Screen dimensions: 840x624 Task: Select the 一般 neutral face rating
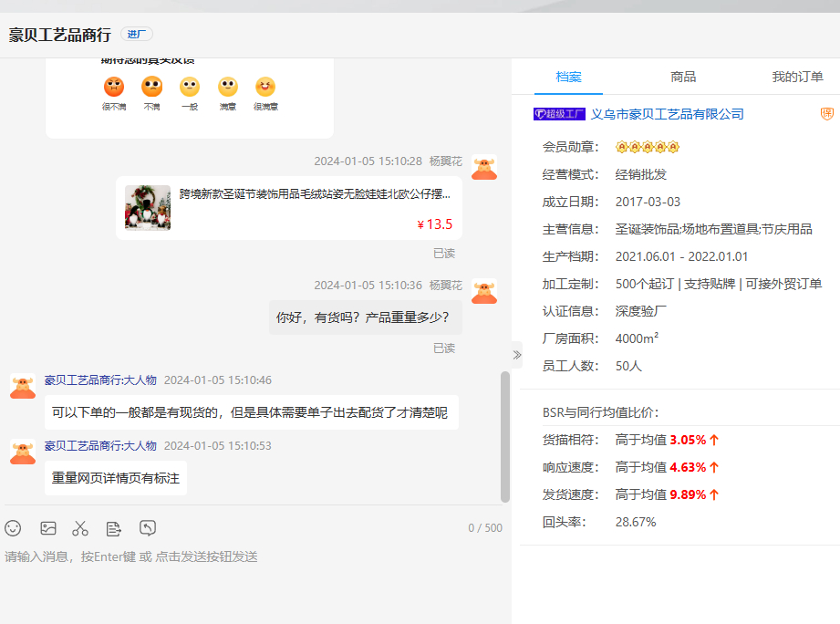click(190, 88)
